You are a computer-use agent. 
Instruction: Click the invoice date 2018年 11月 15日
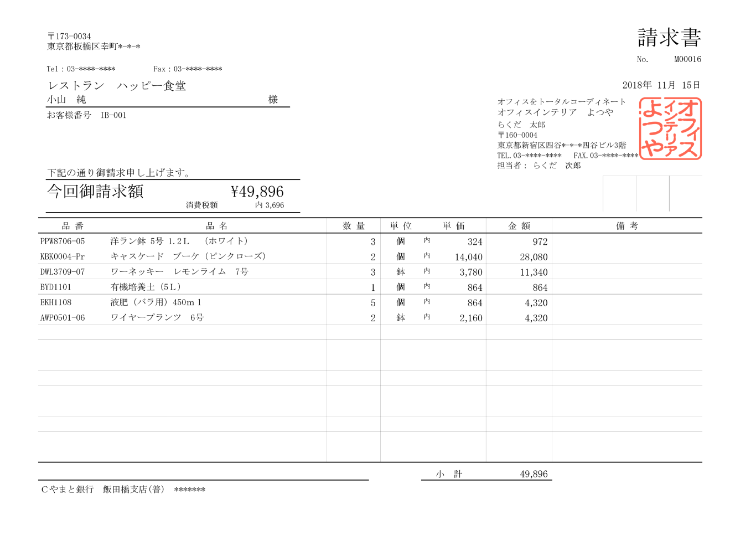click(x=662, y=85)
